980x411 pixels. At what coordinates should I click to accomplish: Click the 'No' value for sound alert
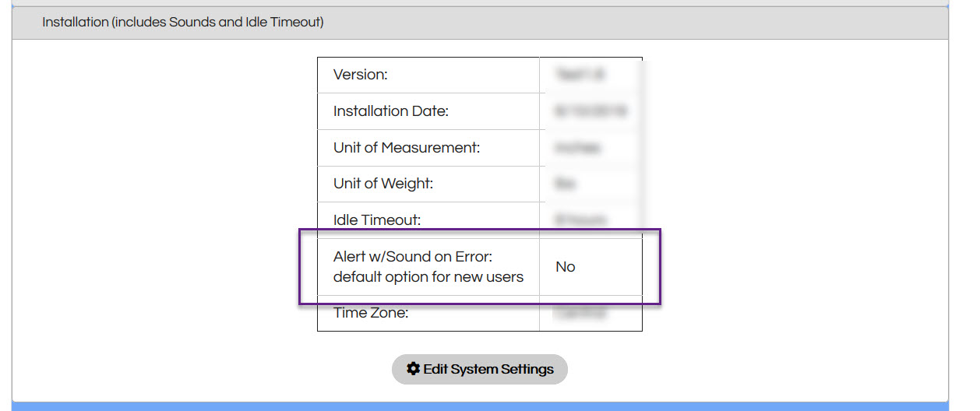[x=566, y=267]
